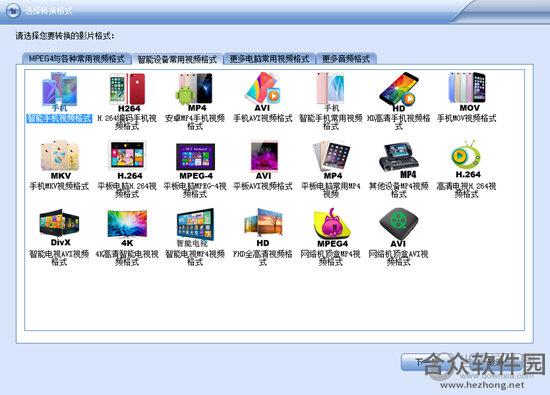Select the 平板AVI视频格式 icon
Image resolution: width=550 pixels, height=395 pixels.
263,160
